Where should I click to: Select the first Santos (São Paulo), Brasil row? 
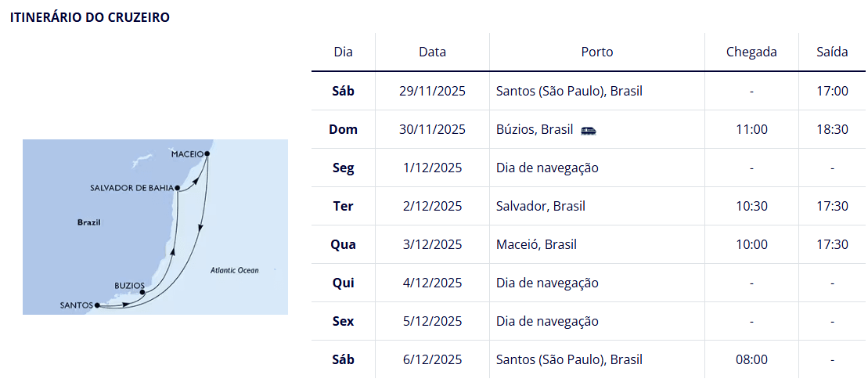click(589, 91)
